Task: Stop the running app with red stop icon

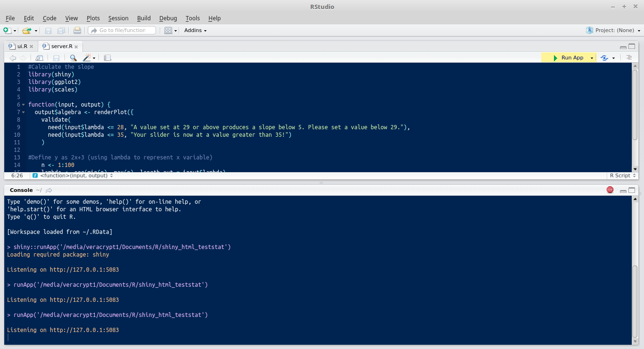Action: pyautogui.click(x=610, y=190)
